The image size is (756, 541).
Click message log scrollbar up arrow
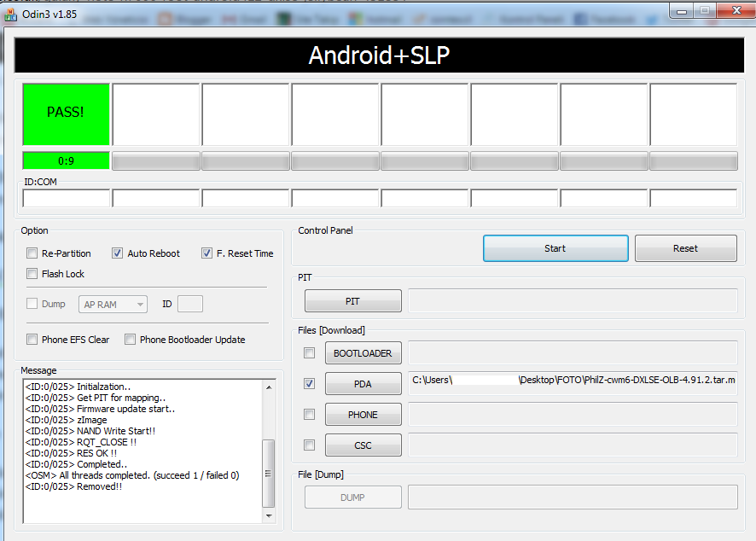pyautogui.click(x=269, y=387)
